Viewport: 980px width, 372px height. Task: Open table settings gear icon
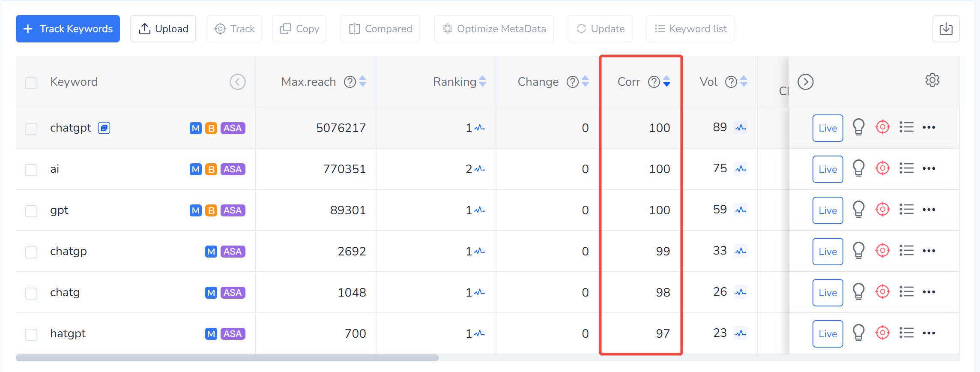pos(932,80)
